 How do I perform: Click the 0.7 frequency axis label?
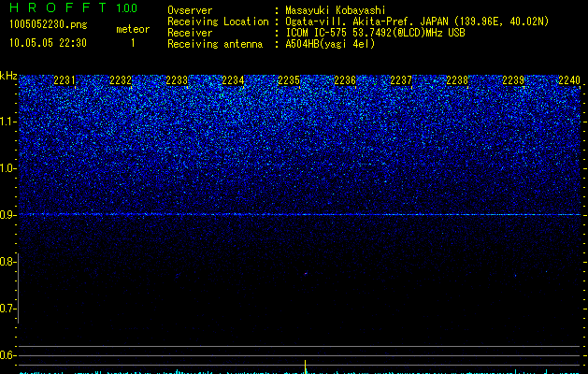7,309
